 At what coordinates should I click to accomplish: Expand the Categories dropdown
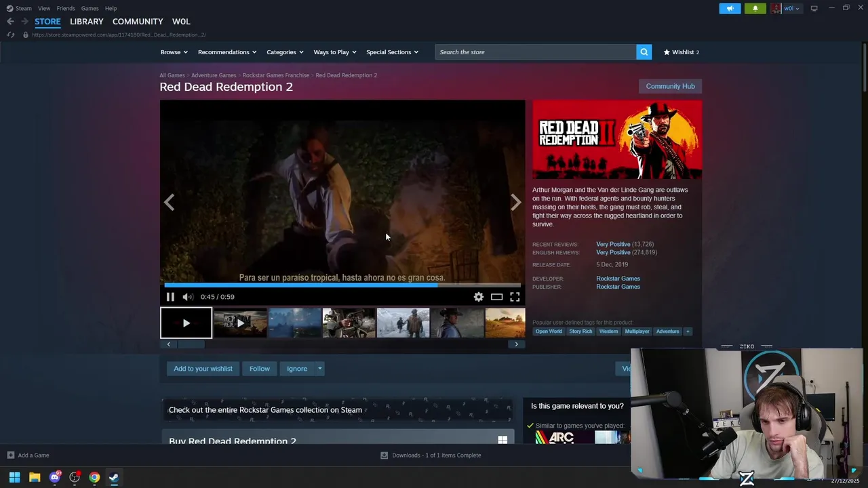click(x=285, y=52)
